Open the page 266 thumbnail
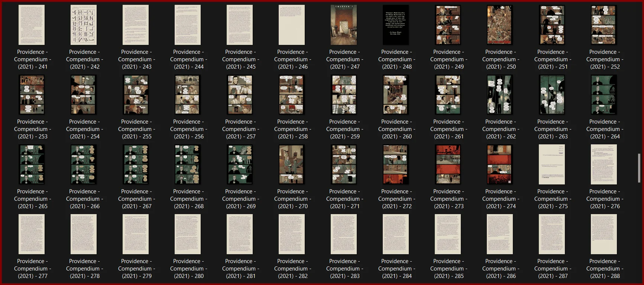Viewport: 644px width, 285px height. click(x=84, y=164)
